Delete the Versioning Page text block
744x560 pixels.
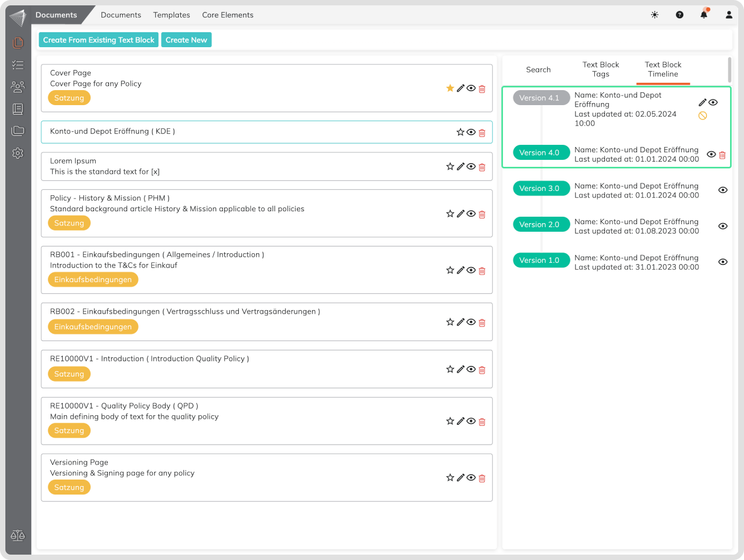tap(482, 478)
